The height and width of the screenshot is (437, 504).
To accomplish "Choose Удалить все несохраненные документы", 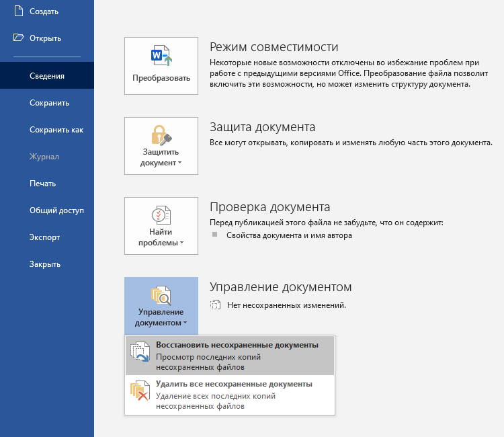I will [x=234, y=385].
